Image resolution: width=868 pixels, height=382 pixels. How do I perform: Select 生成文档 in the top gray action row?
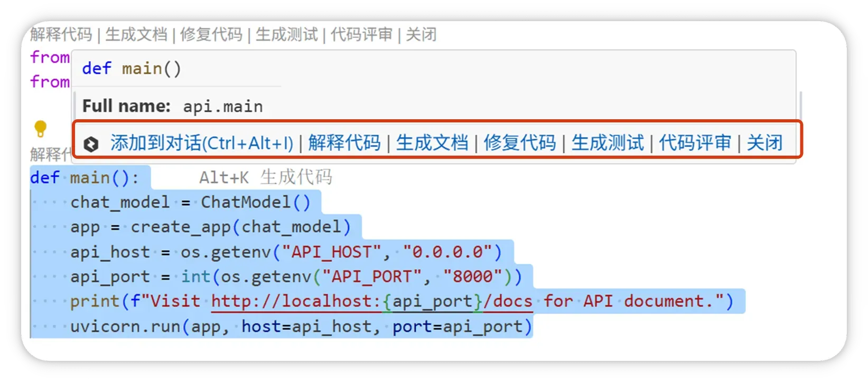136,35
